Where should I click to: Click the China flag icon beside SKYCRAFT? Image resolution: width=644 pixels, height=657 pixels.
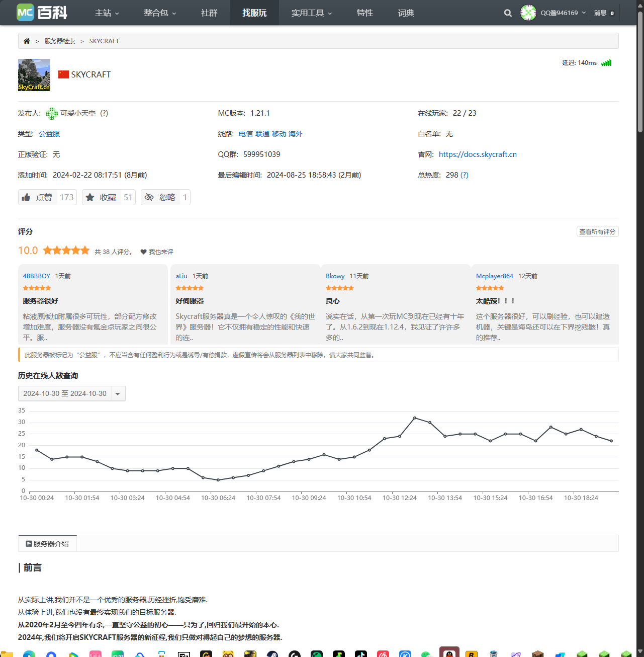click(x=63, y=74)
